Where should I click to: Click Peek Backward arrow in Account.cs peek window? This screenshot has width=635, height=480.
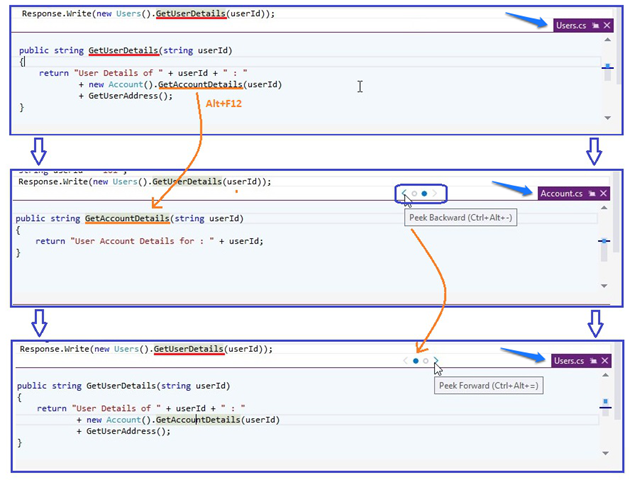(404, 193)
